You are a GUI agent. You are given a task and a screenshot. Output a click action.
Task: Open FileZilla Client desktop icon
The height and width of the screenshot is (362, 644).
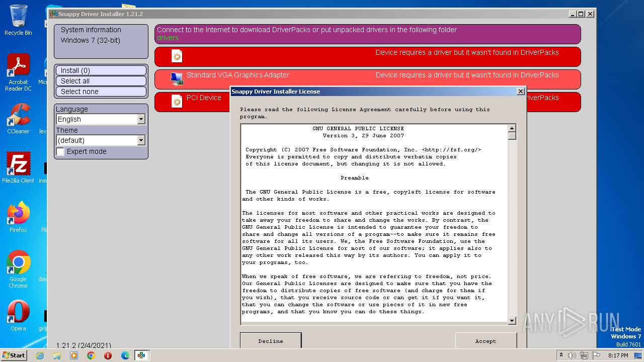click(x=18, y=167)
